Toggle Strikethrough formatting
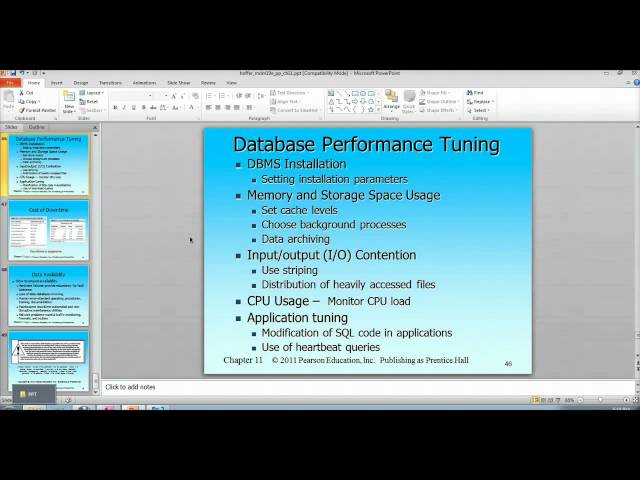 point(153,108)
